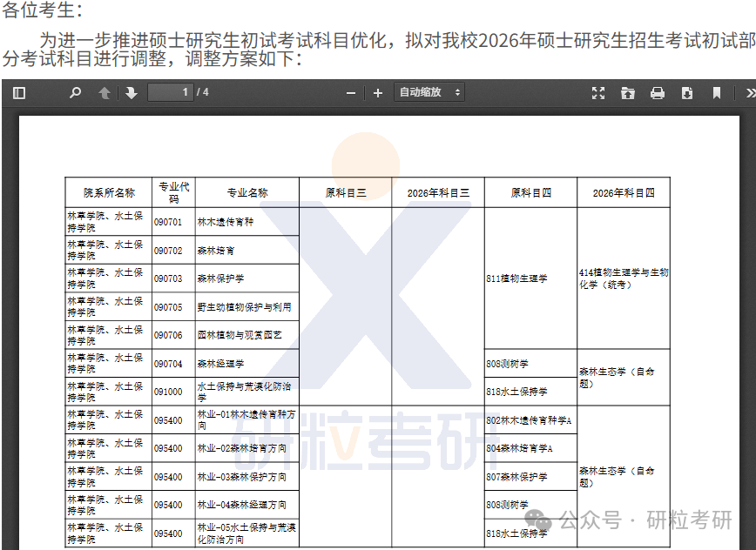Open the 自动缩放 zoom dropdown
Screen dimensions: 756x550
point(429,92)
